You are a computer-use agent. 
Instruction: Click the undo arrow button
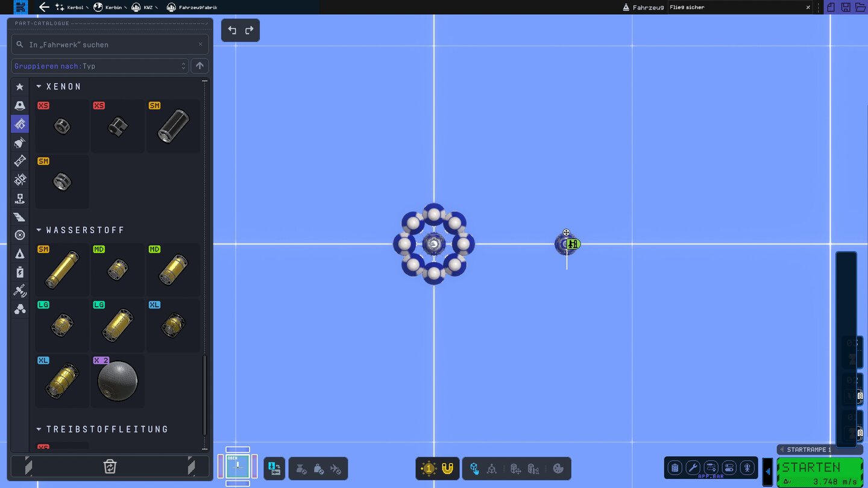click(232, 31)
